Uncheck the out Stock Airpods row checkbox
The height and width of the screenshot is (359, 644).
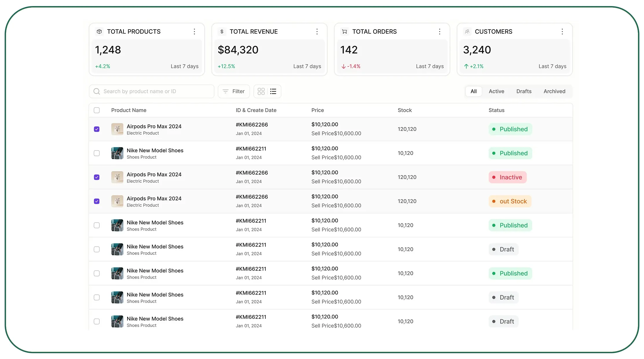(97, 201)
